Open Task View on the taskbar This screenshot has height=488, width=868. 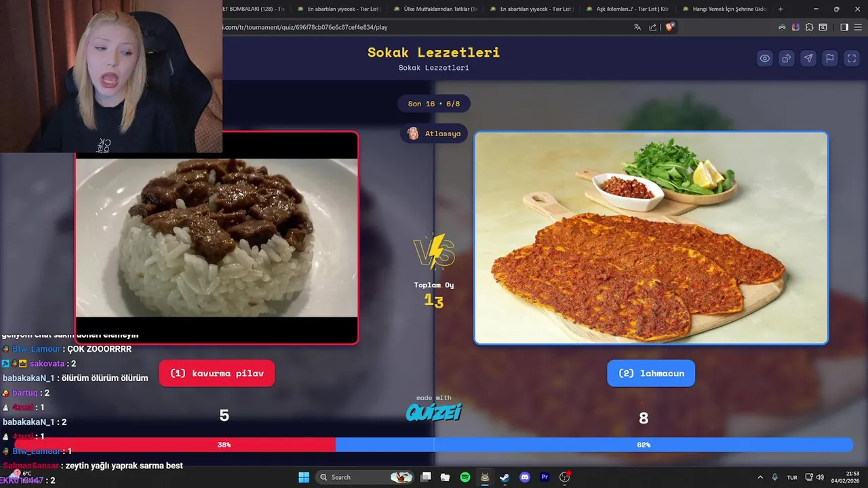[426, 477]
